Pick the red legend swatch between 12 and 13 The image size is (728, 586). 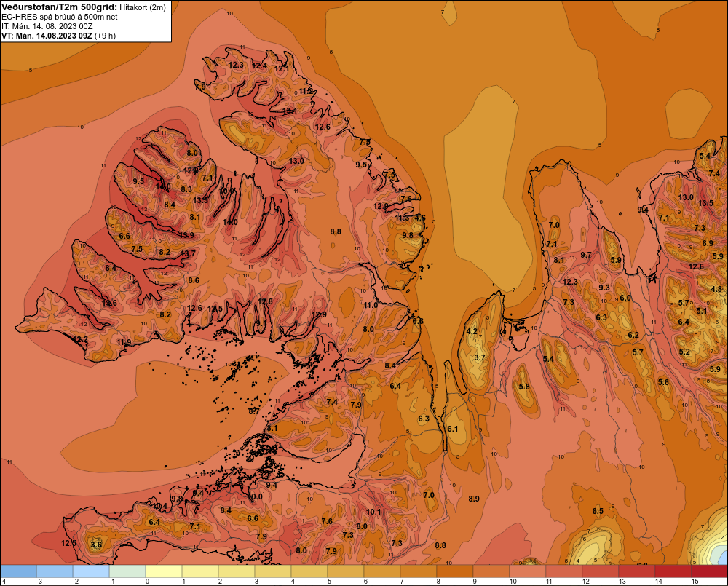(x=601, y=571)
